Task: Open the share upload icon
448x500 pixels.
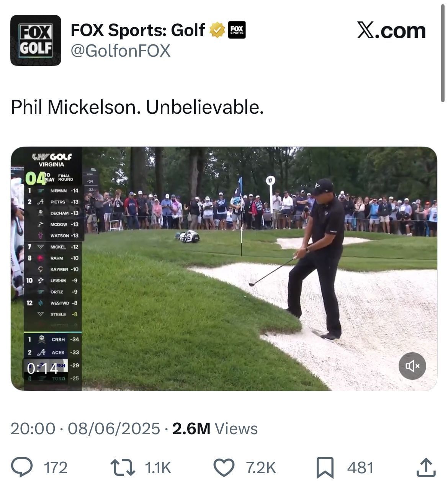Action: point(426,467)
